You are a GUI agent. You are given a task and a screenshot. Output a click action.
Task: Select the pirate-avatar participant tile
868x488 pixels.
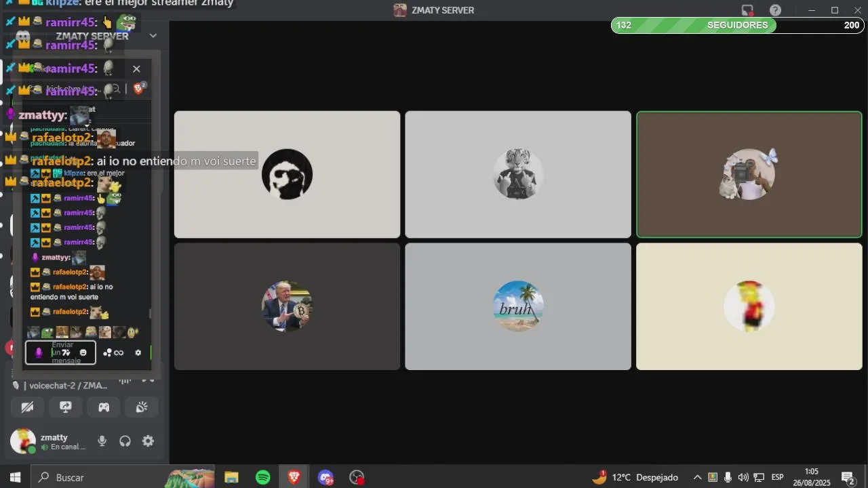click(287, 174)
